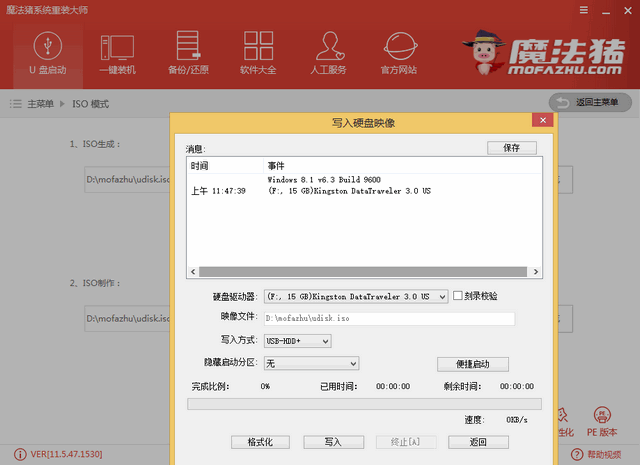The image size is (640, 465).
Task: Open the 软件大全 section
Action: click(257, 53)
